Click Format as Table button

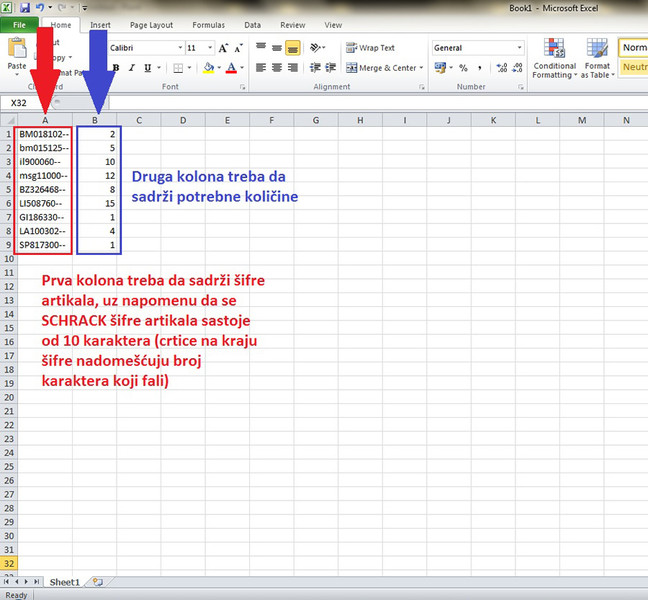tap(597, 58)
